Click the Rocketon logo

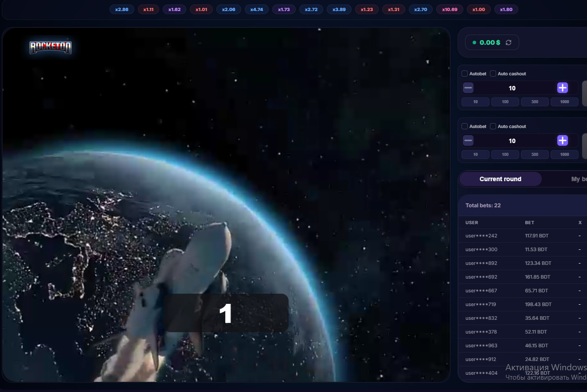tap(51, 48)
